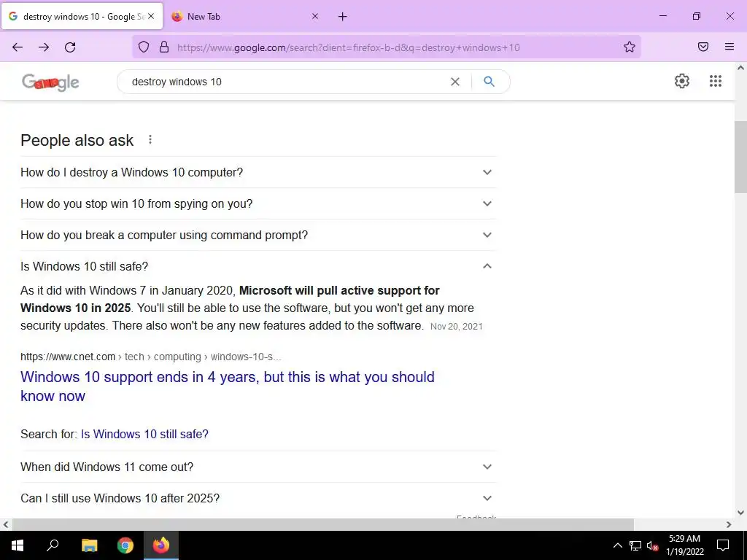Click the Firefox address bar URL
Image resolution: width=747 pixels, height=560 pixels.
pos(348,47)
